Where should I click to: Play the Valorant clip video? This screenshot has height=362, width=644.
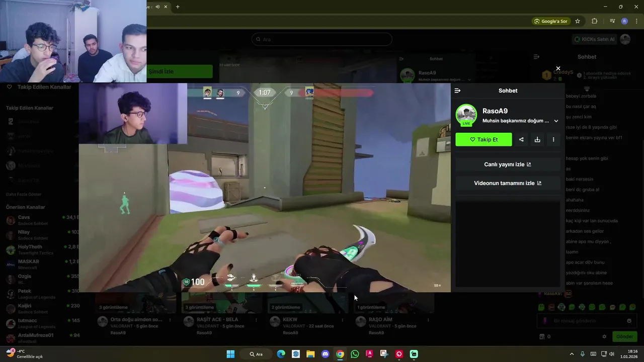(x=265, y=188)
